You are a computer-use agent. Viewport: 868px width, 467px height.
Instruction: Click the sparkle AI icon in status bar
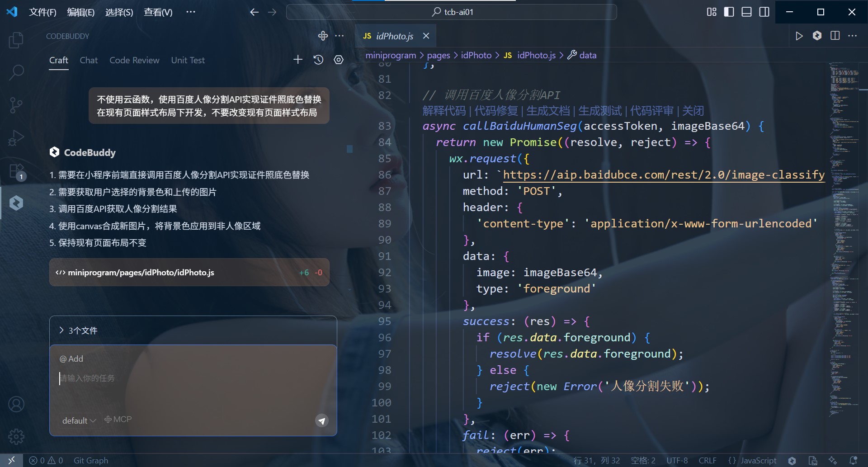coord(833,460)
